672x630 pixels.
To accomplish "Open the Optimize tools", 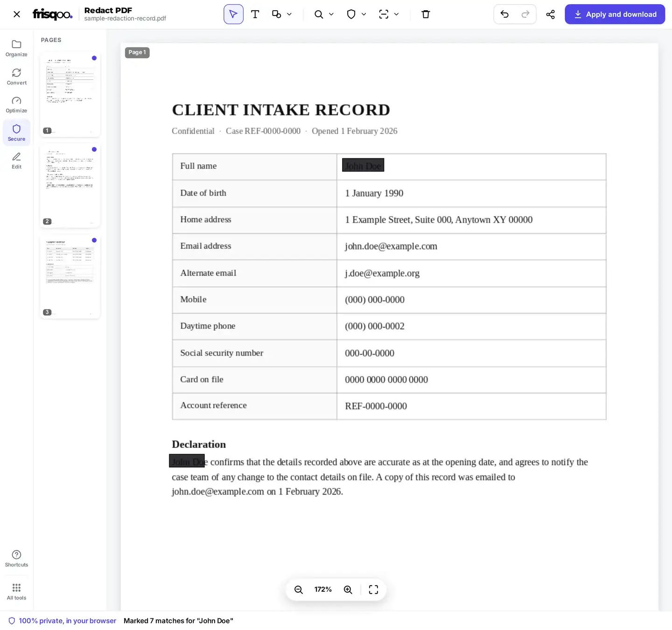I will tap(17, 105).
